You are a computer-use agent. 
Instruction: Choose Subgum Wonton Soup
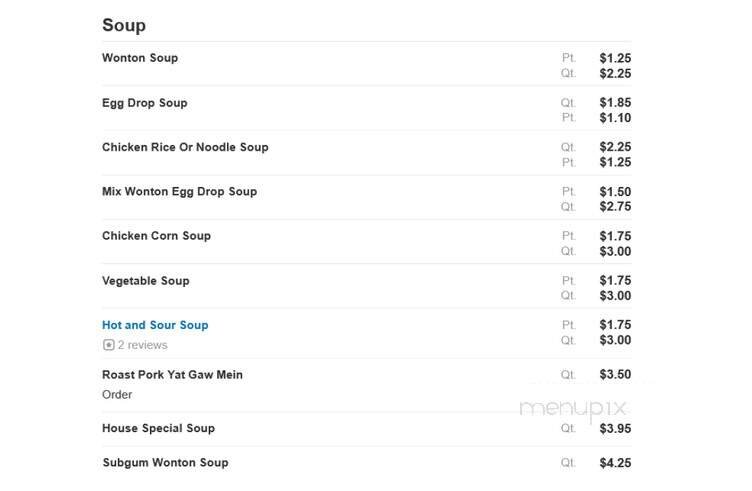(x=165, y=462)
